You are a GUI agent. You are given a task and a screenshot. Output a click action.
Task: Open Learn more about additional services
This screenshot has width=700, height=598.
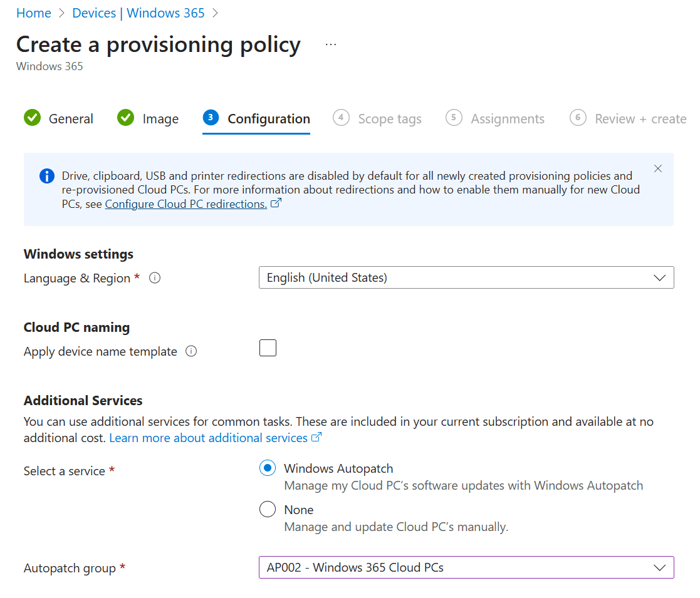(x=209, y=438)
